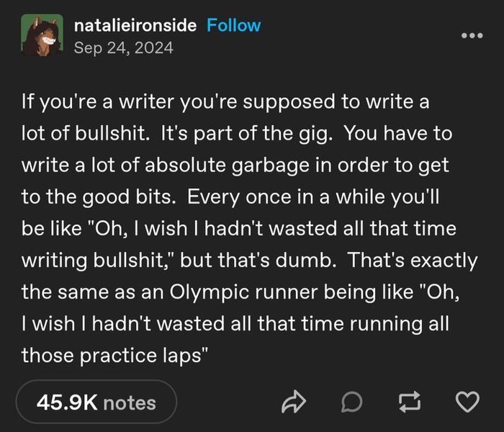The width and height of the screenshot is (504, 432).
Task: View the 45.9K notes
Action: (96, 402)
